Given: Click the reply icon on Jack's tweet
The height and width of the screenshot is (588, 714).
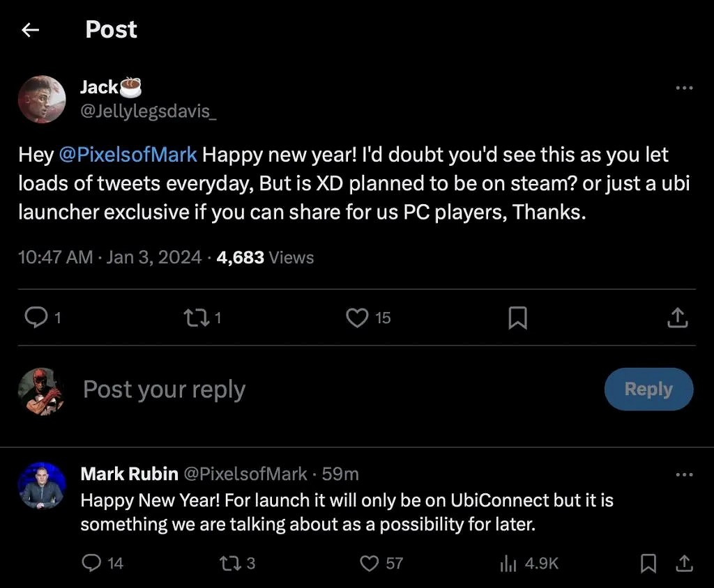Looking at the screenshot, I should point(35,318).
